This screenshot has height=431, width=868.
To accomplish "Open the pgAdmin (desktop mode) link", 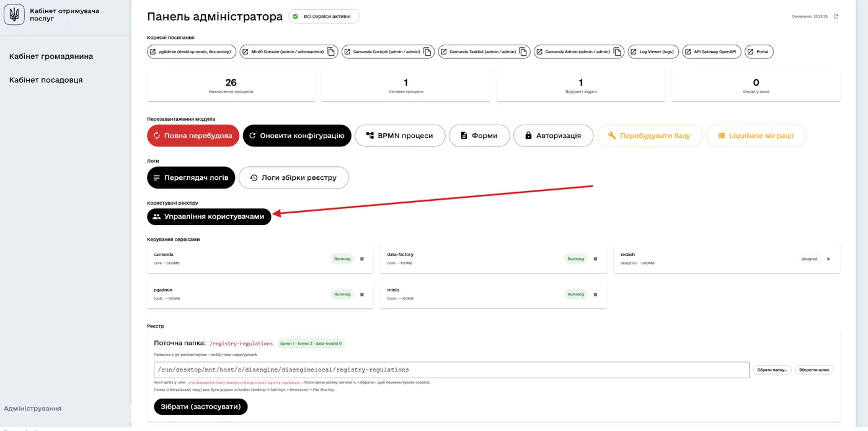I will click(192, 52).
